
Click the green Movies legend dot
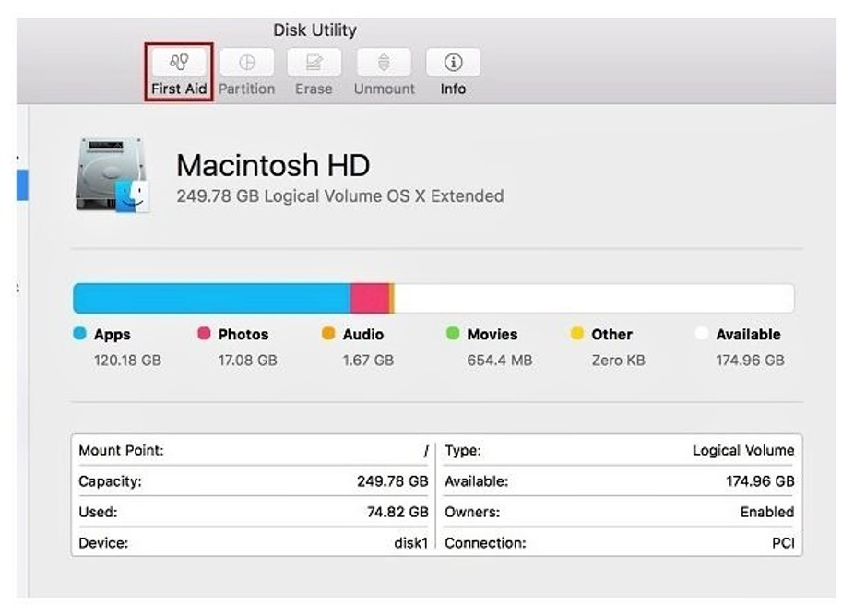[x=452, y=334]
